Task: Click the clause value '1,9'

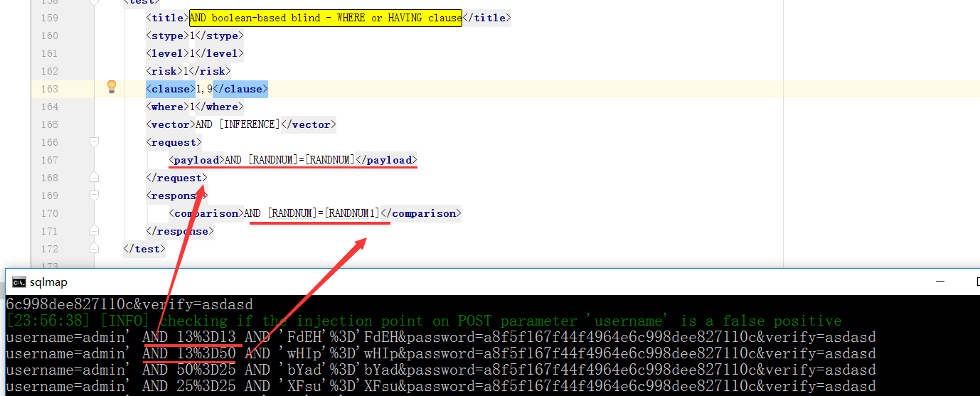Action: 204,89
